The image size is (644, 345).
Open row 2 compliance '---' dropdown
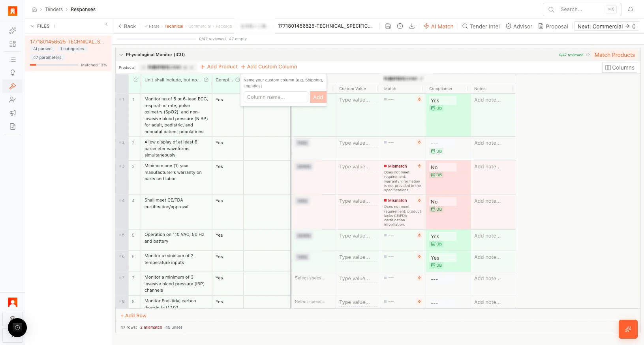point(443,143)
